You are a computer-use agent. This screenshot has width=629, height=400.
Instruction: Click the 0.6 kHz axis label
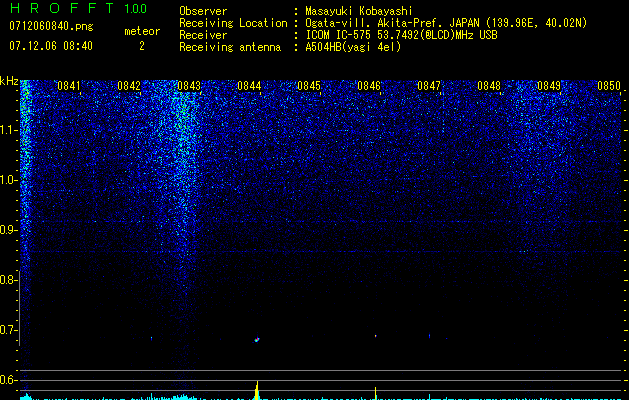[x=9, y=380]
